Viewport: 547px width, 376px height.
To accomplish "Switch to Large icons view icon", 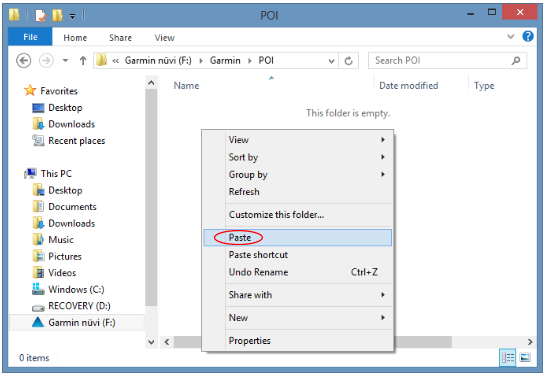I will 525,358.
